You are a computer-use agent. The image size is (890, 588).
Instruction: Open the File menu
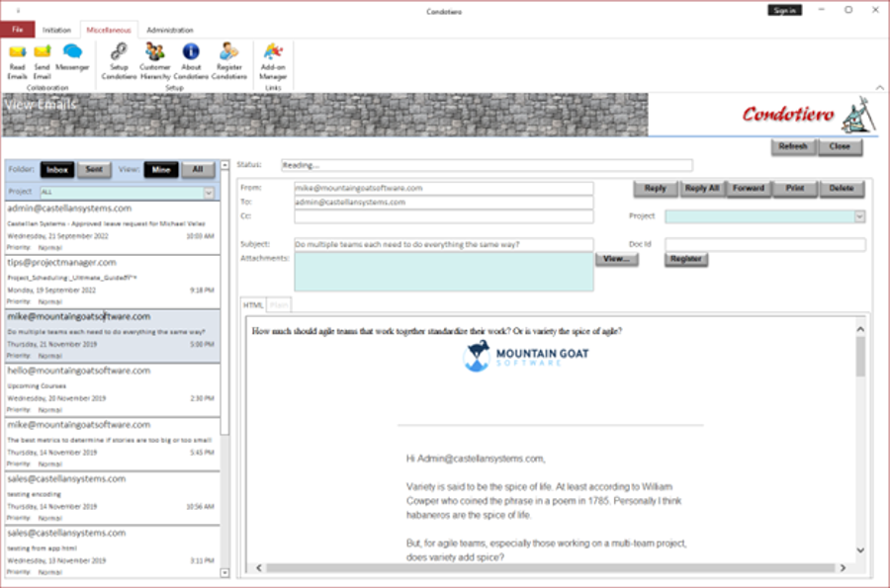(x=18, y=30)
